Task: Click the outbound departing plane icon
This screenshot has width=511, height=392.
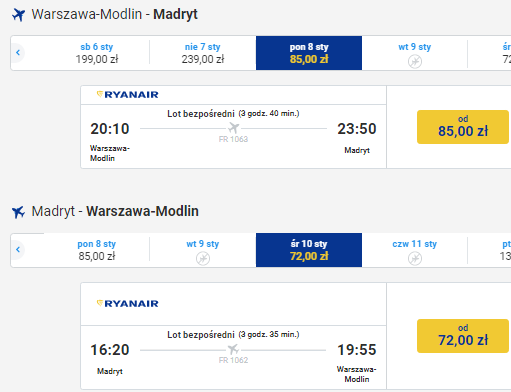Action: 18,15
